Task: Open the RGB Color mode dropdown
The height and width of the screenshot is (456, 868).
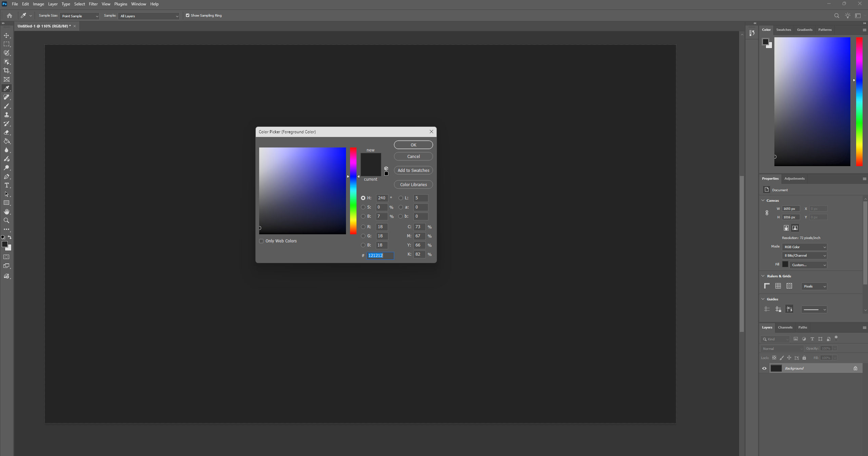Action: click(x=804, y=247)
